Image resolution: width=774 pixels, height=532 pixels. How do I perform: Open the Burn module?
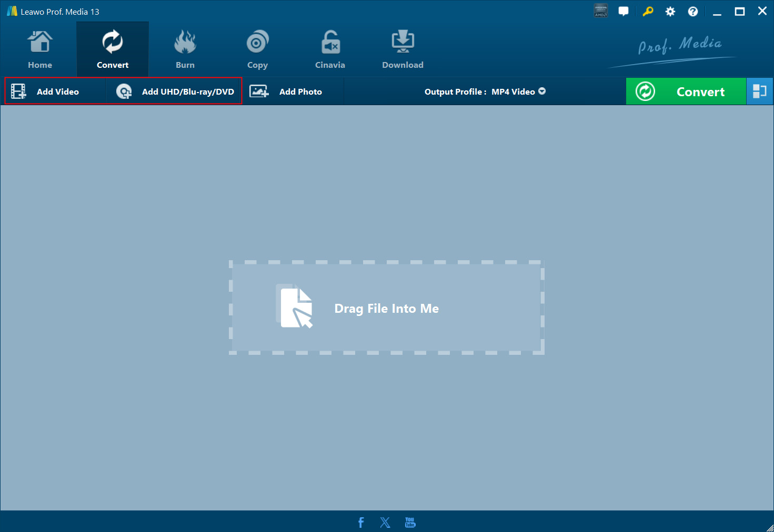(185, 49)
